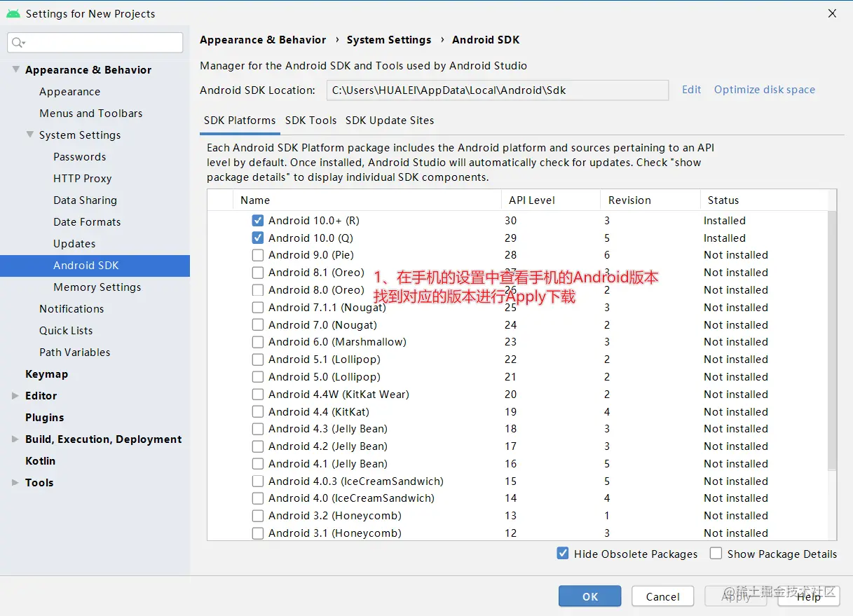Open Menus and Toolbars settings

coord(90,113)
